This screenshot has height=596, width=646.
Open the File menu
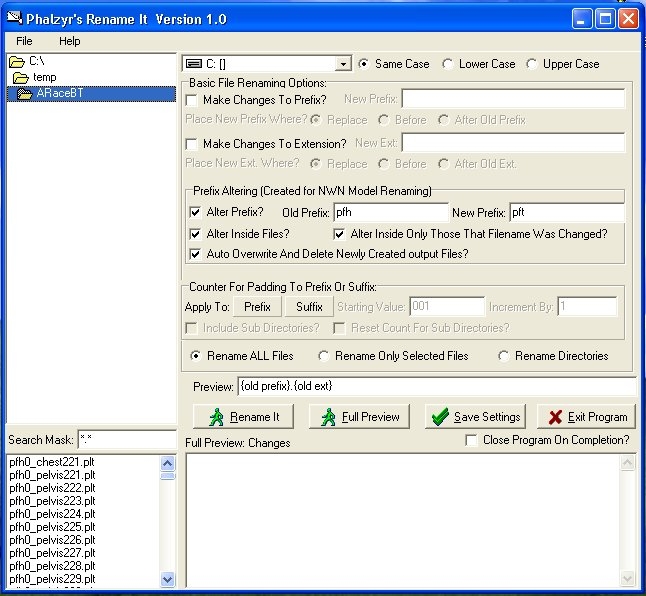point(24,41)
